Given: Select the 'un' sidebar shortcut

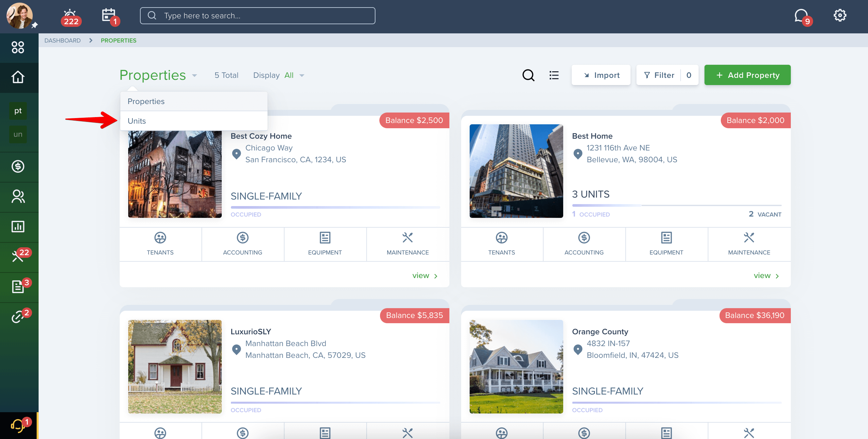Looking at the screenshot, I should [x=18, y=134].
